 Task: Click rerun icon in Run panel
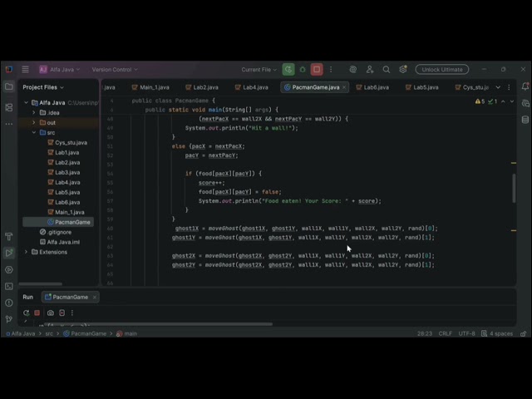coord(26,313)
